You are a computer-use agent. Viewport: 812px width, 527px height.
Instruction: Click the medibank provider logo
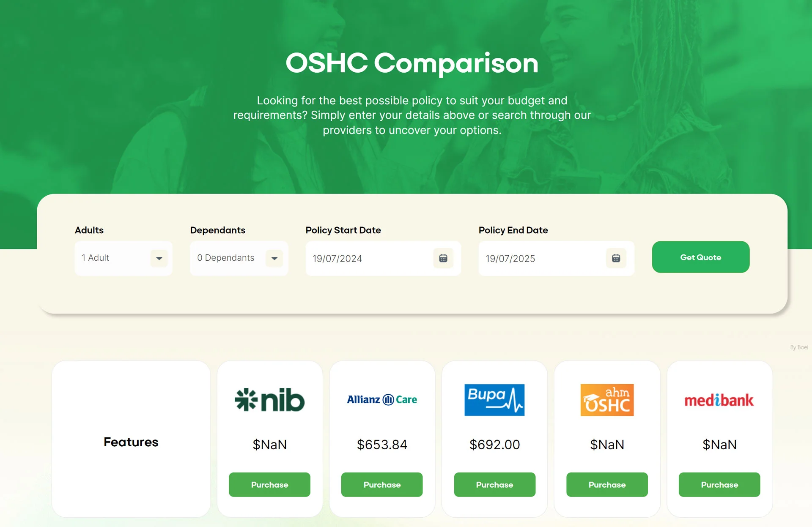719,400
